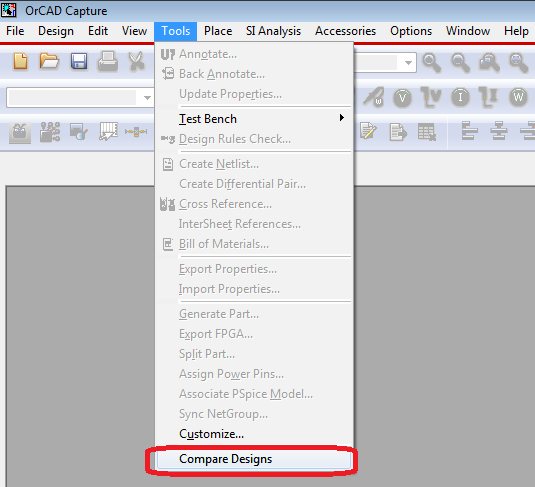The height and width of the screenshot is (487, 535).
Task: Click Export Properties... menu item
Action: 254,269
